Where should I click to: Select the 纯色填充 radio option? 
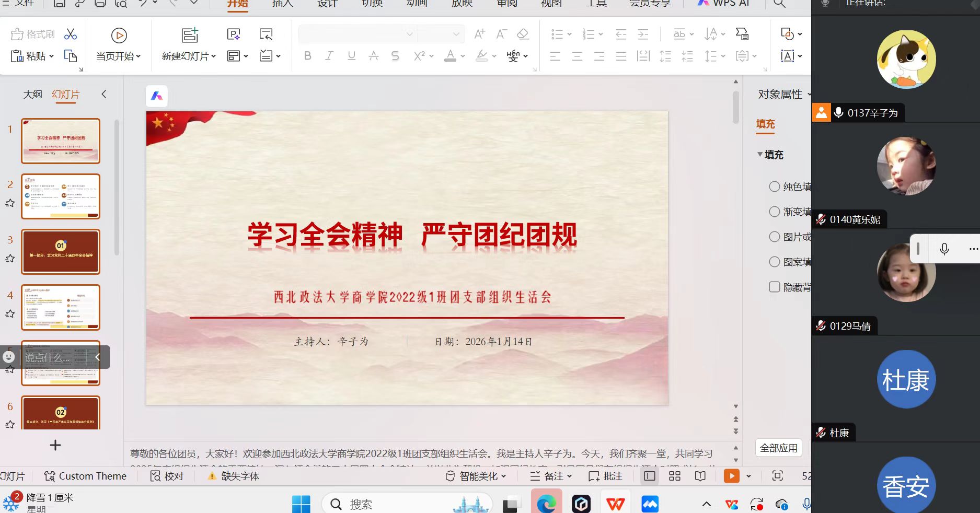[775, 186]
